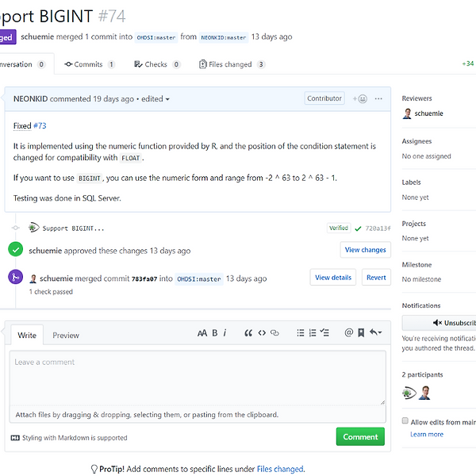Image resolution: width=476 pixels, height=476 pixels.
Task: Open the three-dot comment options menu
Action: (x=378, y=99)
